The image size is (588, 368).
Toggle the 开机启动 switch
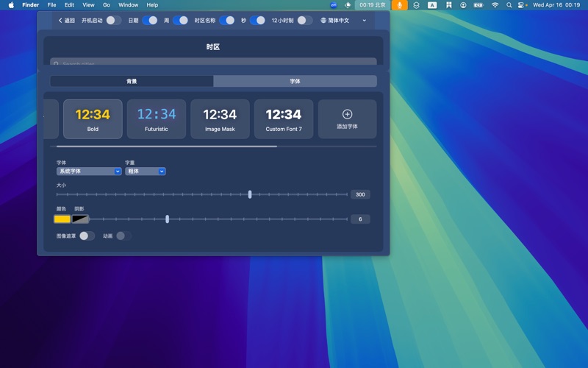(x=113, y=21)
